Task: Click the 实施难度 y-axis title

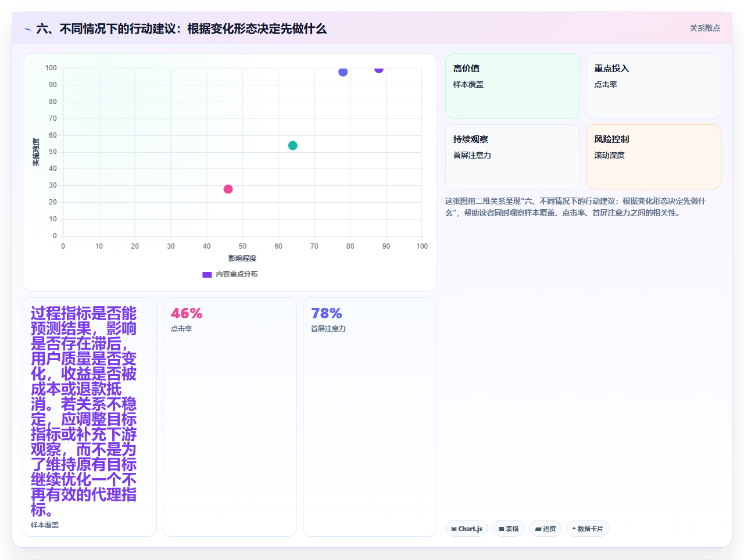Action: click(36, 152)
